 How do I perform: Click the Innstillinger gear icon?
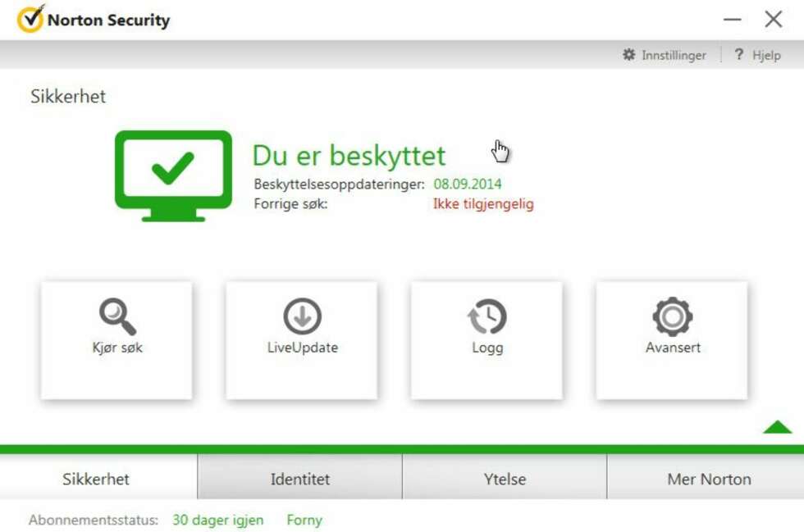[628, 54]
